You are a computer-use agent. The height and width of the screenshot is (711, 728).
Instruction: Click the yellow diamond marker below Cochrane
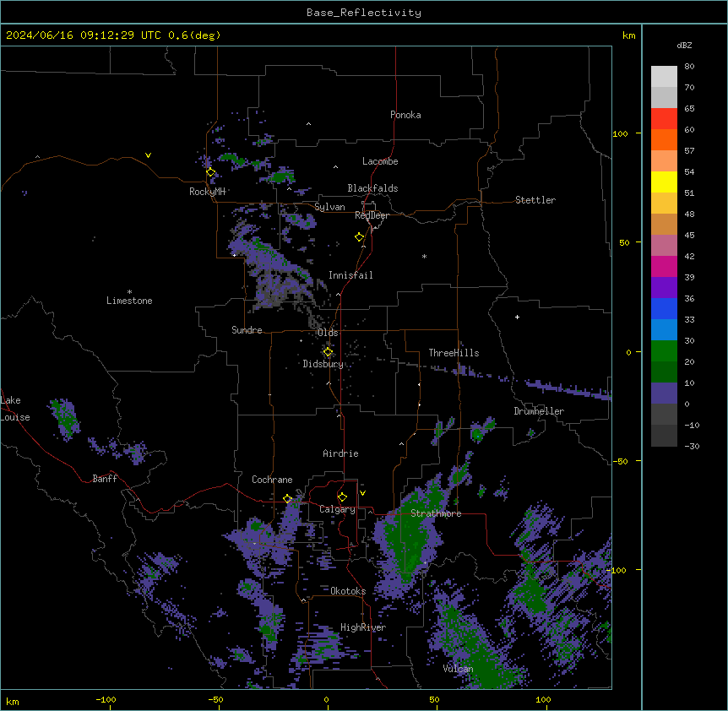287,499
